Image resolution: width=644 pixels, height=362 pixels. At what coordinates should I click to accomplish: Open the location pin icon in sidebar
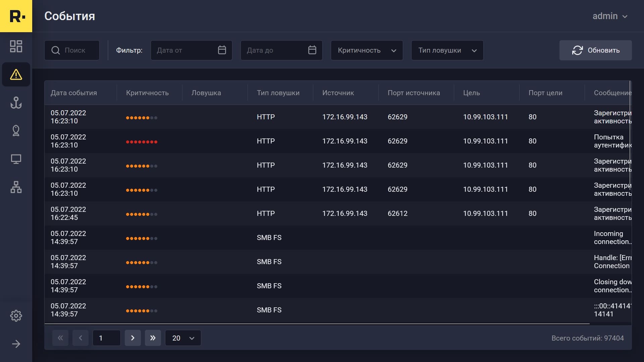(16, 130)
